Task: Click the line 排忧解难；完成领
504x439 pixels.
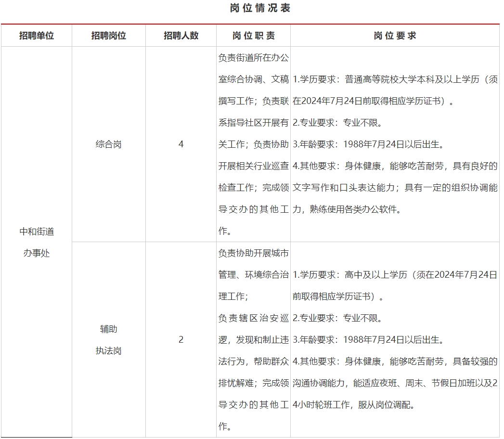Action: pos(254,383)
